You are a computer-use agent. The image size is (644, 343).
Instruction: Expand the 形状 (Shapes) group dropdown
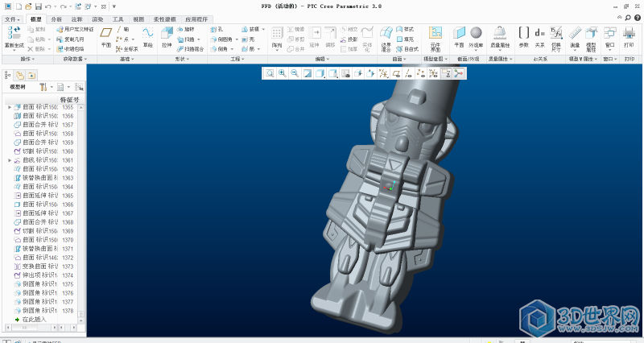(x=183, y=59)
